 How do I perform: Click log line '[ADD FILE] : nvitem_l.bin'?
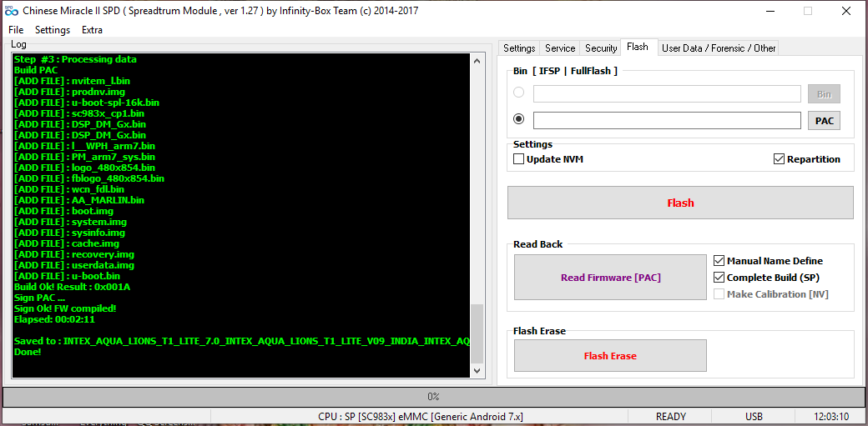point(72,81)
